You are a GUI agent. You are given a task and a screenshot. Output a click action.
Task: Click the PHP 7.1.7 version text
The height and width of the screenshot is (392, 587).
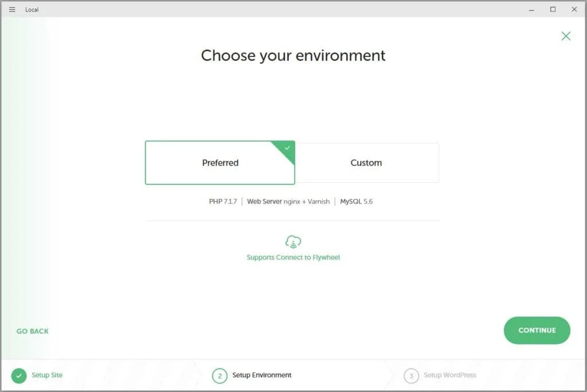coord(223,202)
